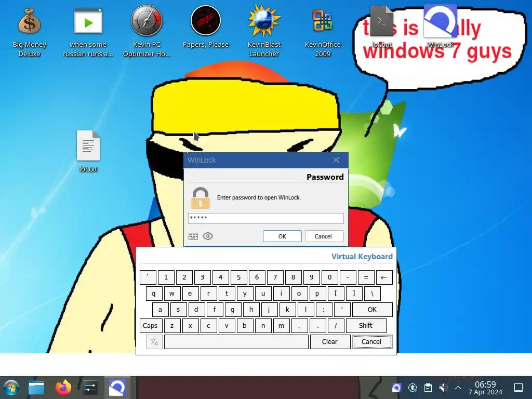Open KevinBlast Launcher icon
This screenshot has height=399, width=532.
click(x=264, y=31)
